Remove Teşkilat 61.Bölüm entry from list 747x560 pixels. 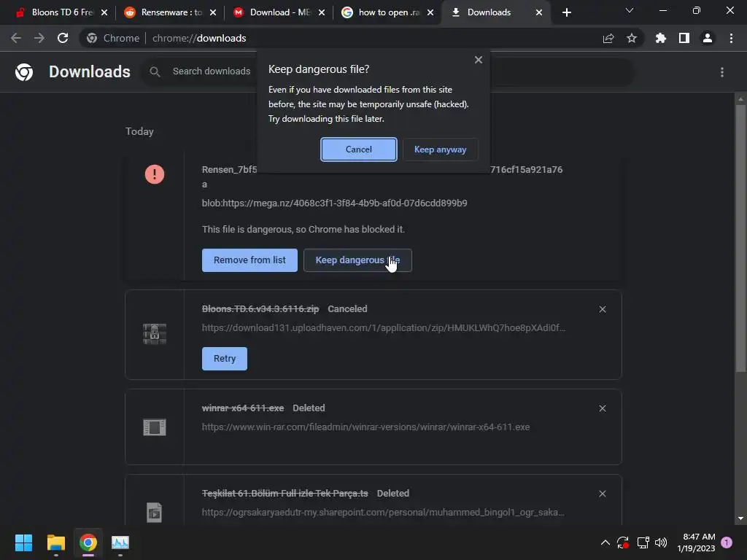[x=602, y=494]
